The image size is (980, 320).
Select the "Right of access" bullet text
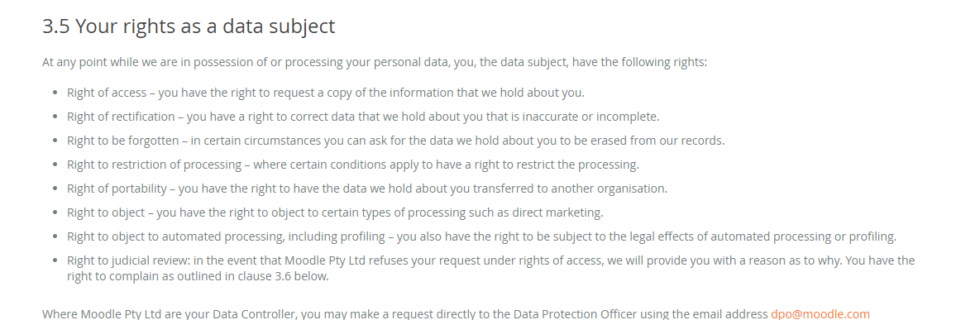pyautogui.click(x=326, y=93)
